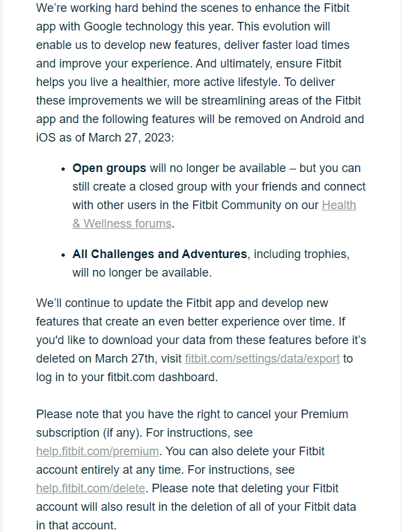Click 'deleted on March 27th' text
Viewport: 402px width, 532px height.
(x=95, y=359)
